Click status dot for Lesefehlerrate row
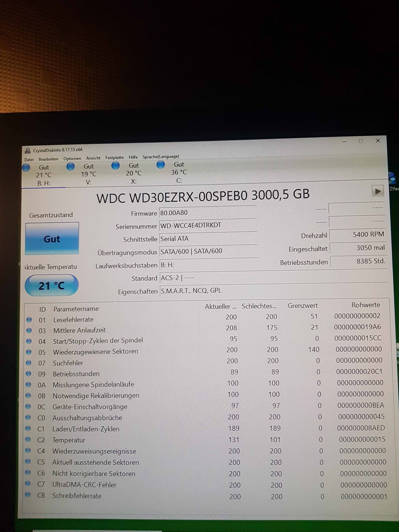Screen dimensions: 399x532 tap(29, 320)
